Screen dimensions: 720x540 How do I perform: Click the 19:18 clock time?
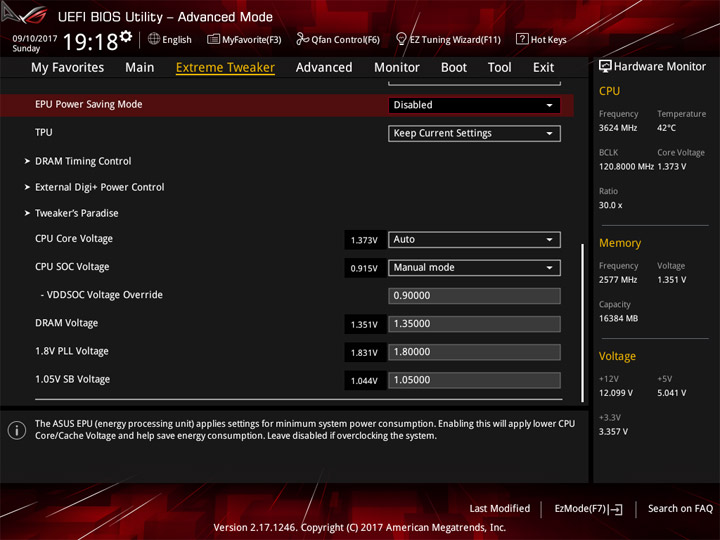pyautogui.click(x=90, y=42)
